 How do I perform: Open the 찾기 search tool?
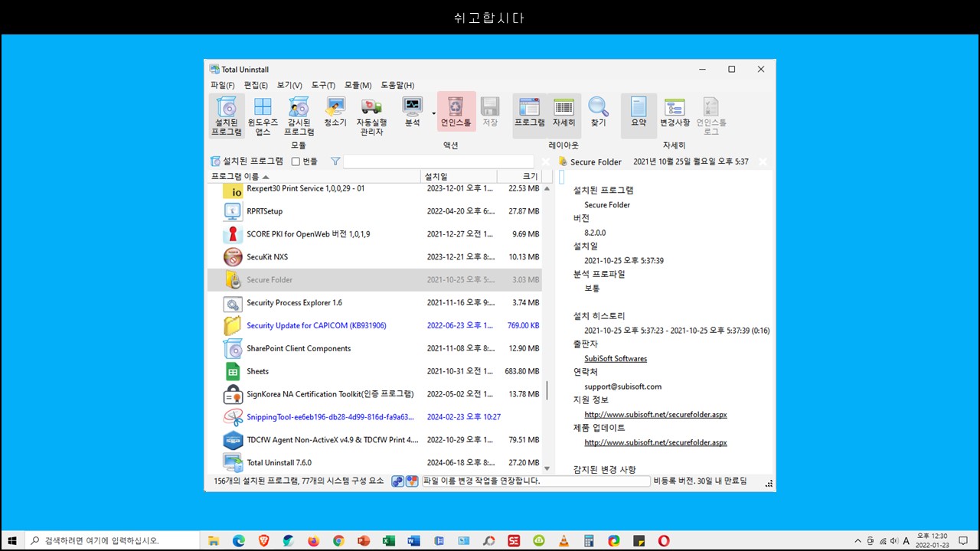click(599, 112)
